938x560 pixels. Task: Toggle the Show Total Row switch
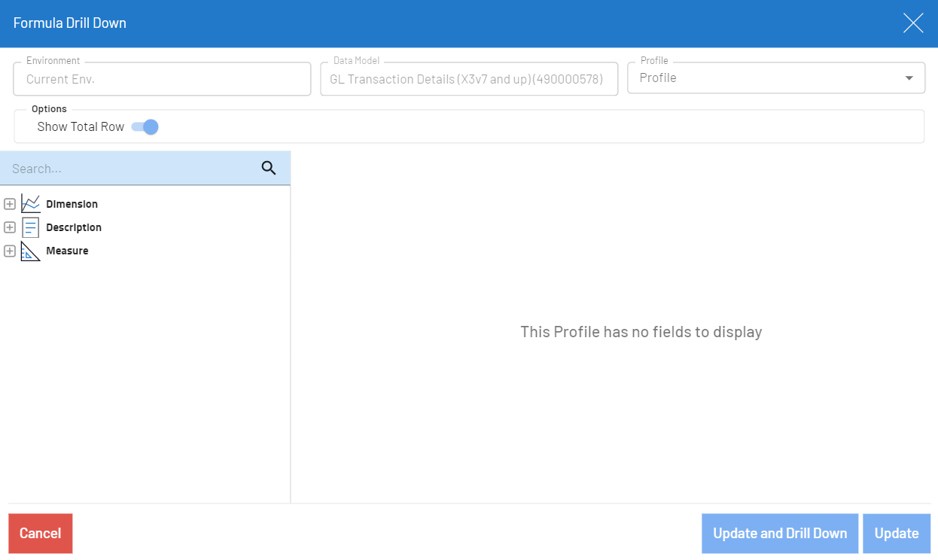tap(145, 126)
